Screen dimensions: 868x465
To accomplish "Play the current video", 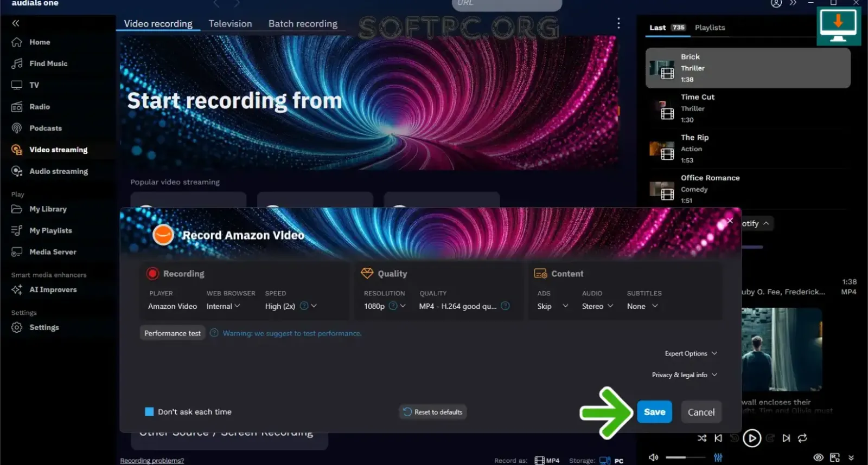I will click(x=752, y=438).
